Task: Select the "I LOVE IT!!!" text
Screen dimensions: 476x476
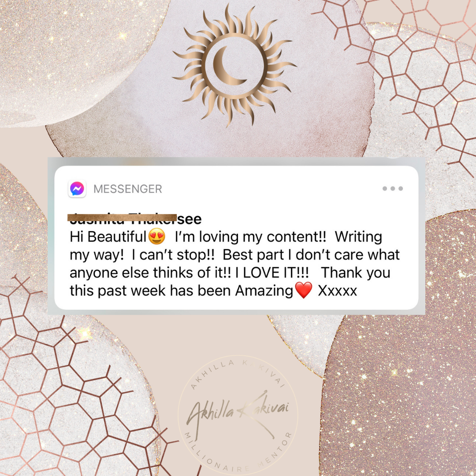Action: [x=272, y=273]
